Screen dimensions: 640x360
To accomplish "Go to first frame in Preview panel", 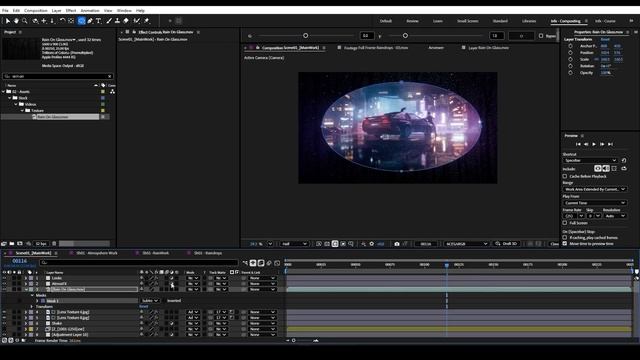I will pos(578,144).
